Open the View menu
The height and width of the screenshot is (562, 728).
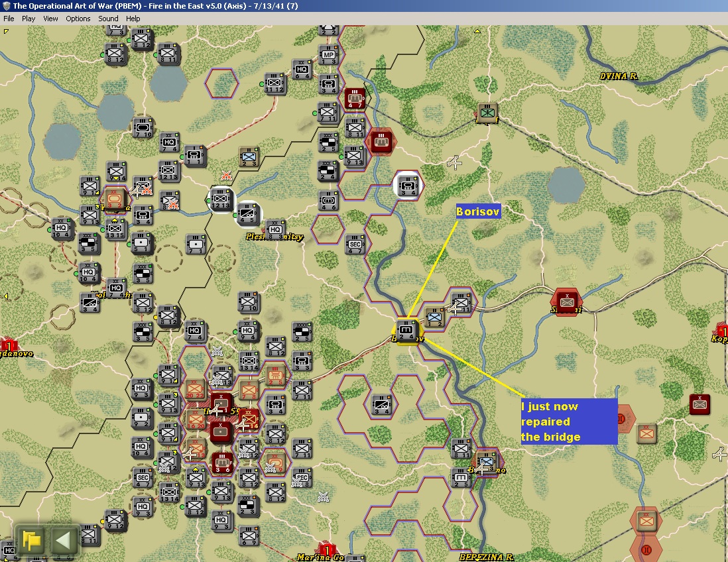click(50, 19)
